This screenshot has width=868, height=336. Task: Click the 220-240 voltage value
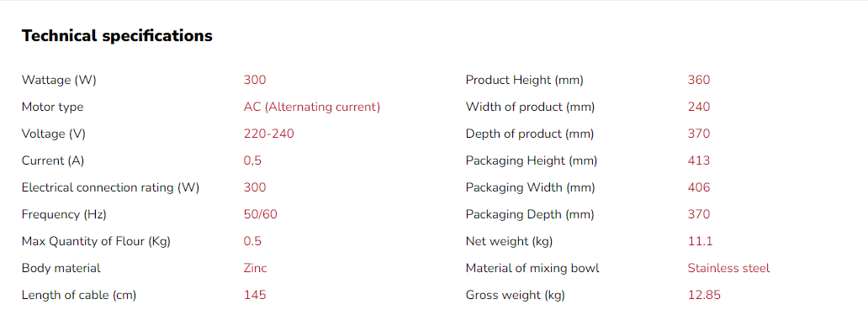[x=269, y=134]
